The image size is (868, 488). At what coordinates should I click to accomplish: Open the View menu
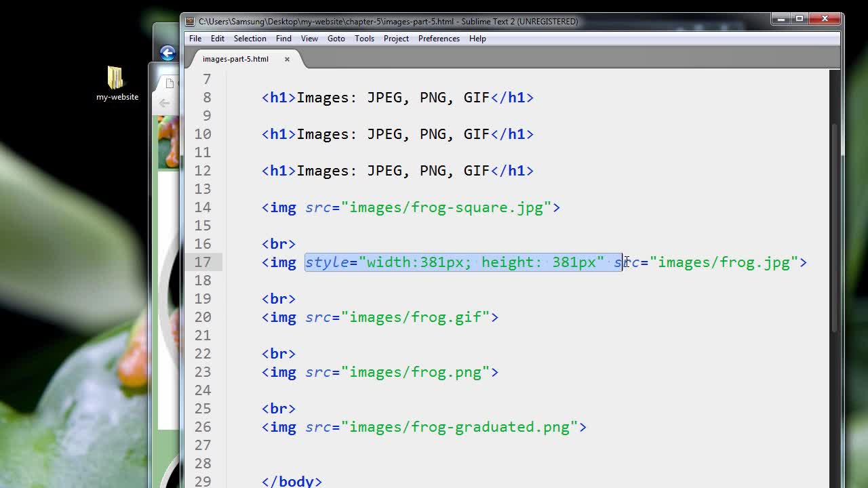[x=309, y=39]
